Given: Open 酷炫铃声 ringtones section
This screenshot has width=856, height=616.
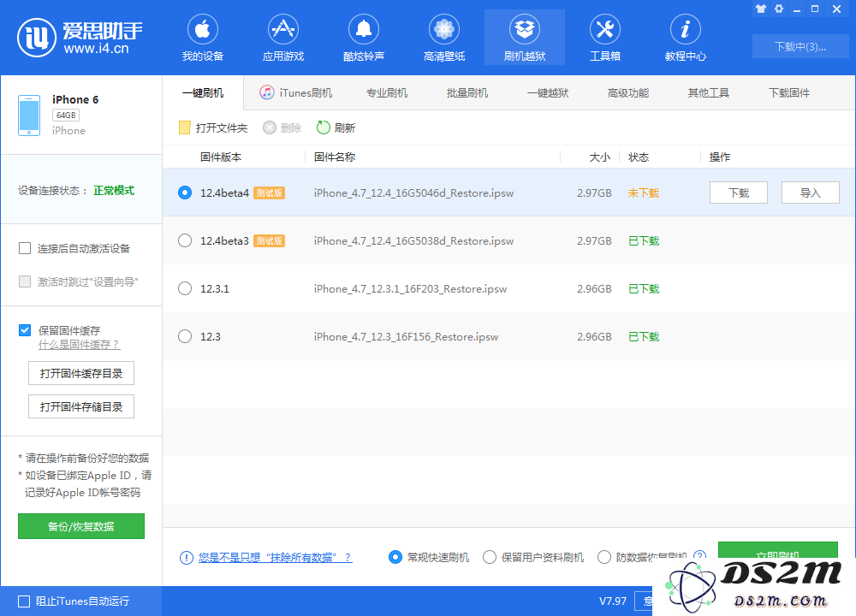Looking at the screenshot, I should point(364,38).
